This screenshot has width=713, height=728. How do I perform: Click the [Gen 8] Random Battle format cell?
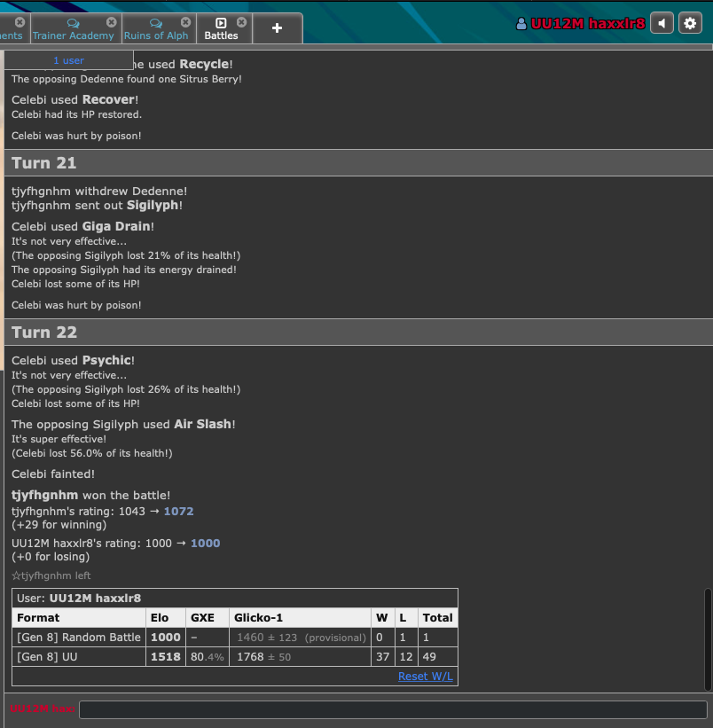[79, 638]
